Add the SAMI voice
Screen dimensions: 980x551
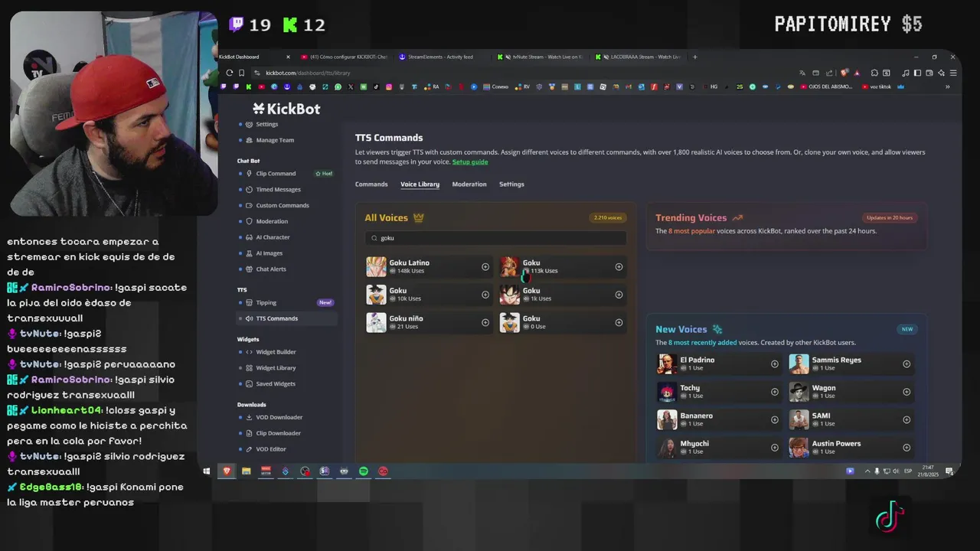coord(906,419)
